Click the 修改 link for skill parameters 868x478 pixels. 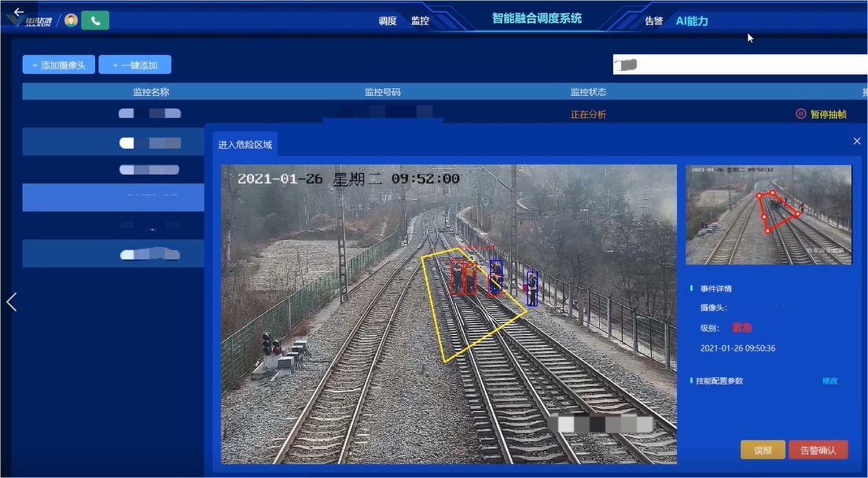[829, 381]
